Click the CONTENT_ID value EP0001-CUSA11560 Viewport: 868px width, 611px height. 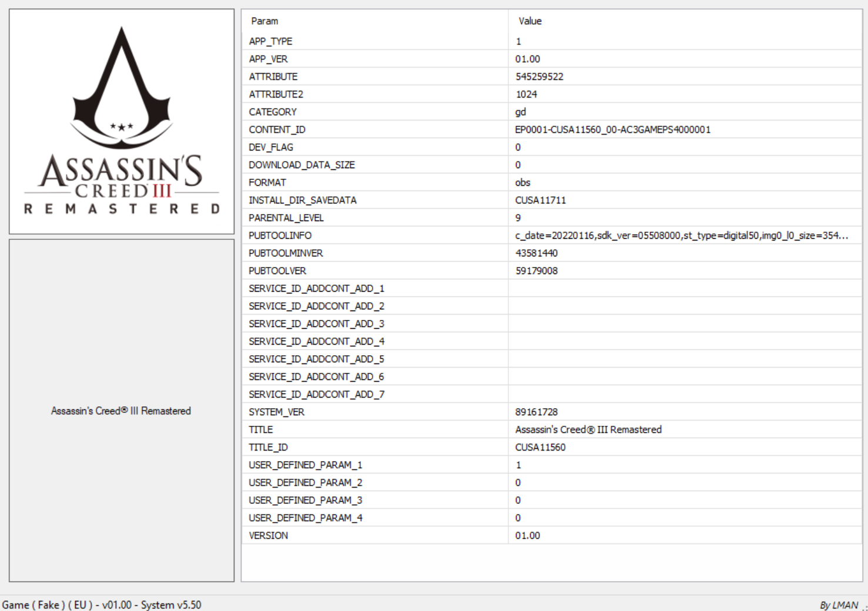612,129
